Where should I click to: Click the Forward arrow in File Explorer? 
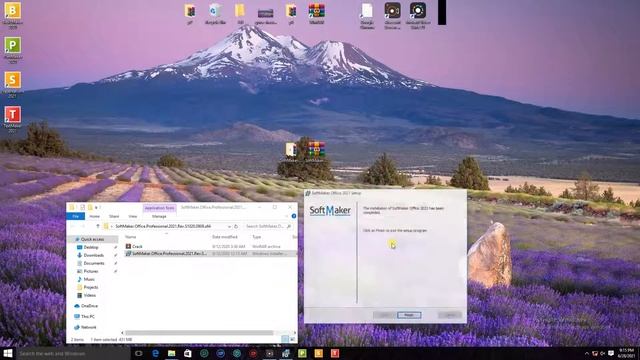83,226
